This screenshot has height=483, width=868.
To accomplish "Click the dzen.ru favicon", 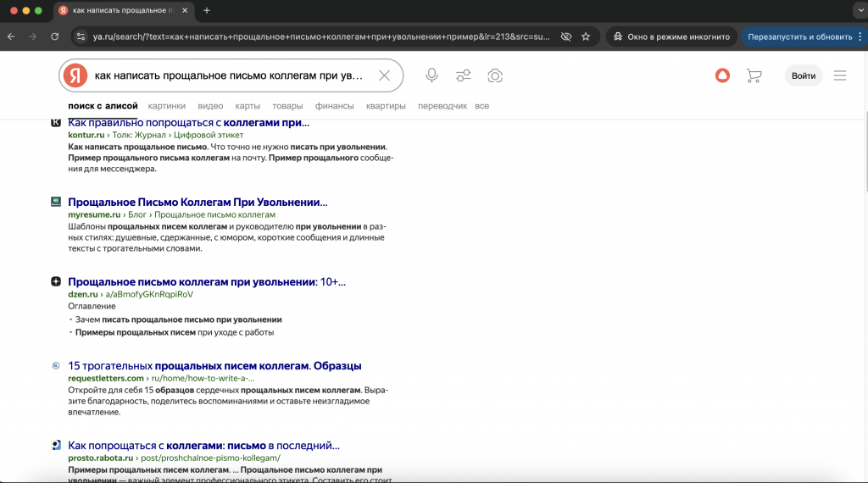I will [56, 281].
